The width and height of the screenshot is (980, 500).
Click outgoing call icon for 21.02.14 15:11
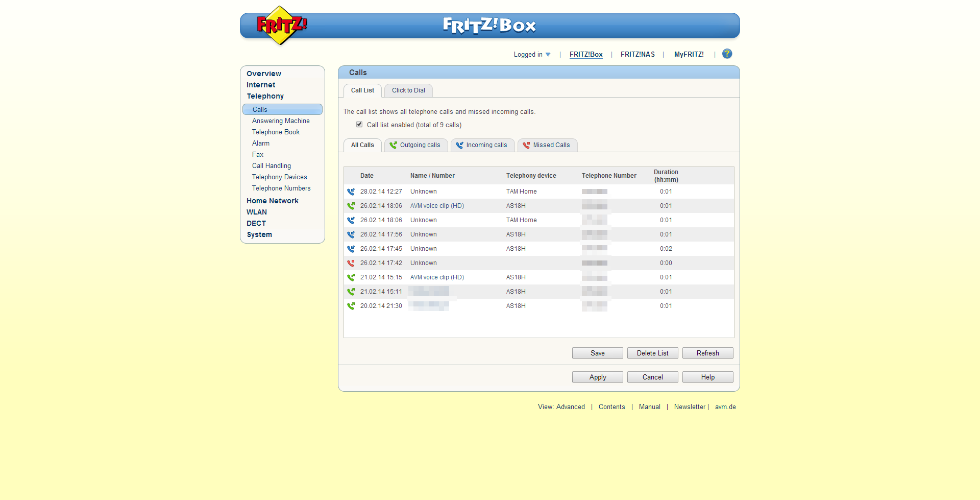click(351, 292)
